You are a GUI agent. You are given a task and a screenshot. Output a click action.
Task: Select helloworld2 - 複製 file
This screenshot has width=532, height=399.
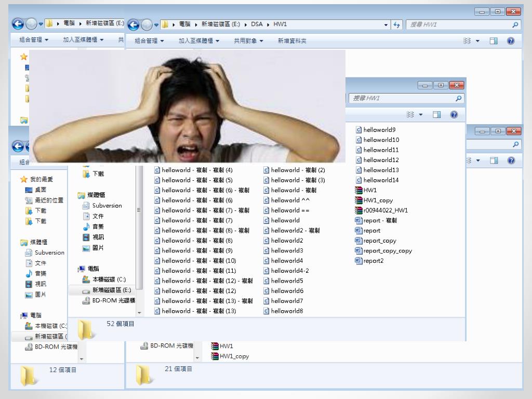coord(292,231)
